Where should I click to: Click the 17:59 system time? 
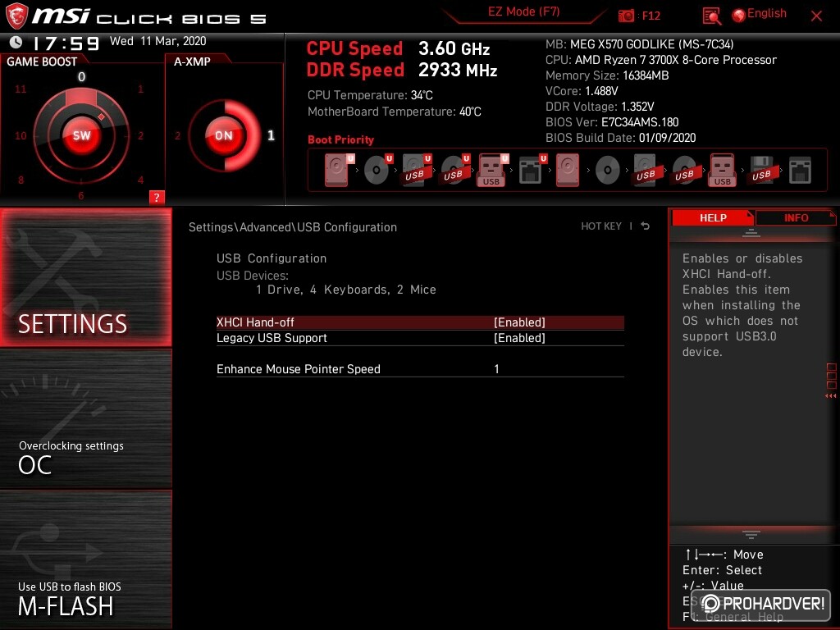(66, 43)
